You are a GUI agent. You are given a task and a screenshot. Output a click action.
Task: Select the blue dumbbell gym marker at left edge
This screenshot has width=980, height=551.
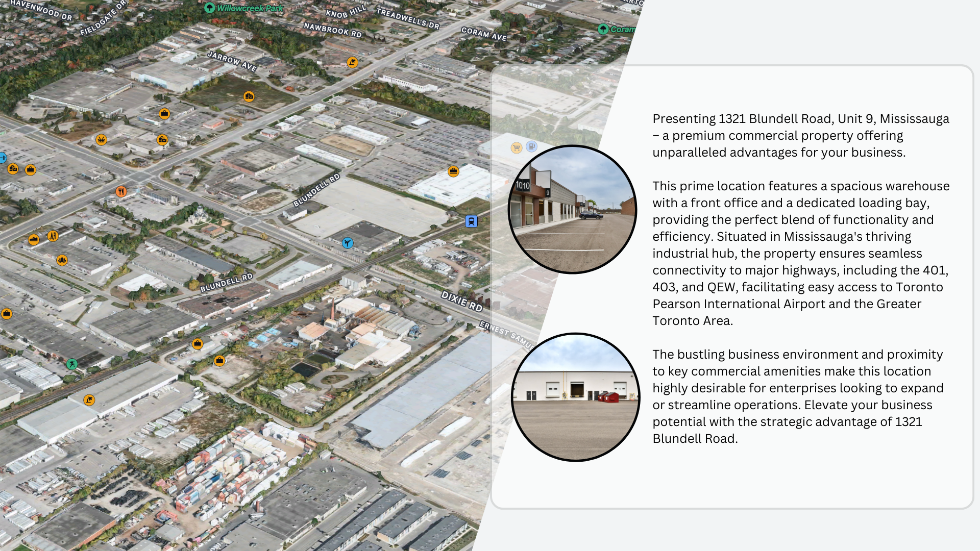2,158
